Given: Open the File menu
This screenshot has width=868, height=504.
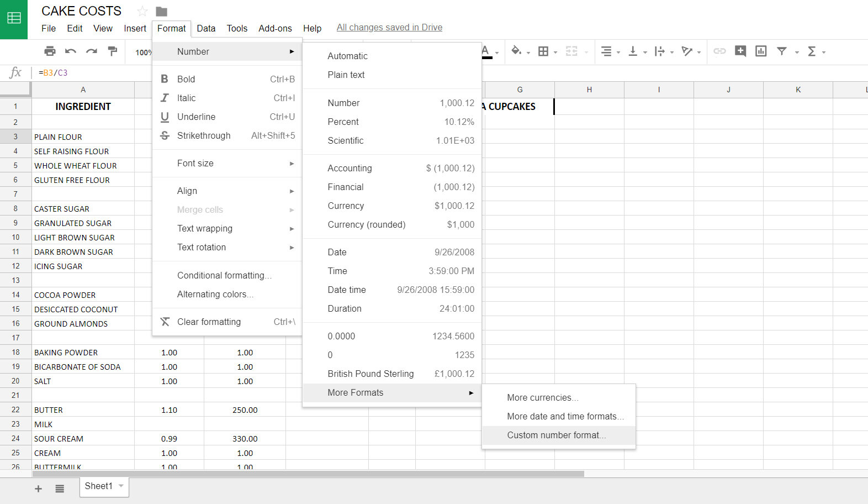Looking at the screenshot, I should point(49,28).
